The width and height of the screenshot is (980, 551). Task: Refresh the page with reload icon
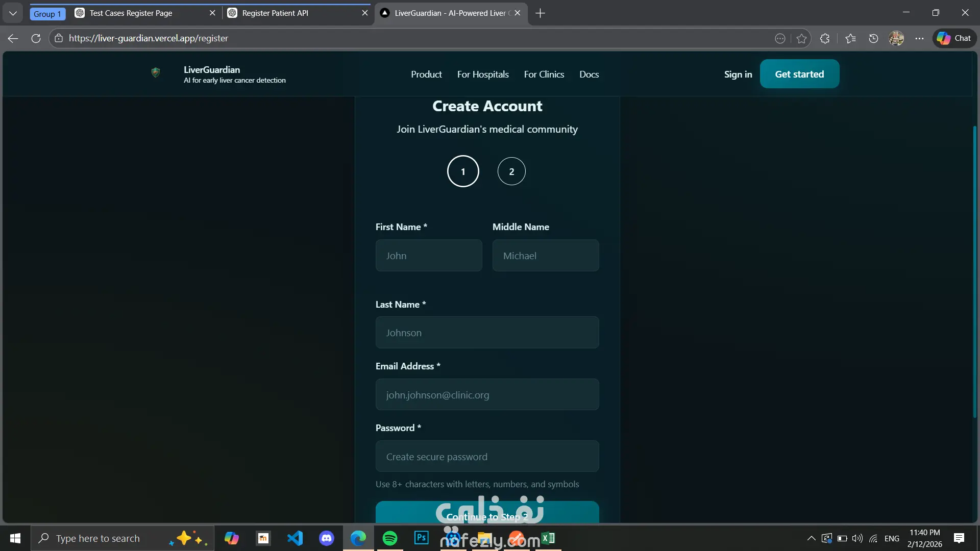[x=36, y=38]
